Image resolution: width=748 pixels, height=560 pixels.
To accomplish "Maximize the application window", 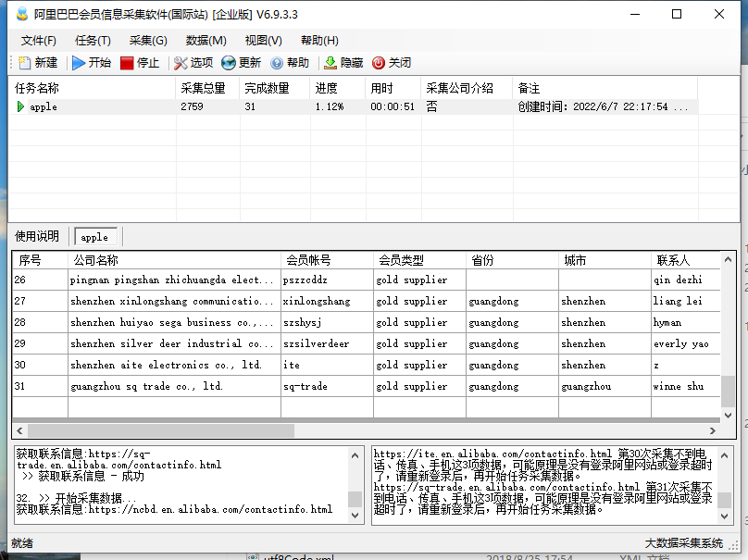I will tap(677, 14).
